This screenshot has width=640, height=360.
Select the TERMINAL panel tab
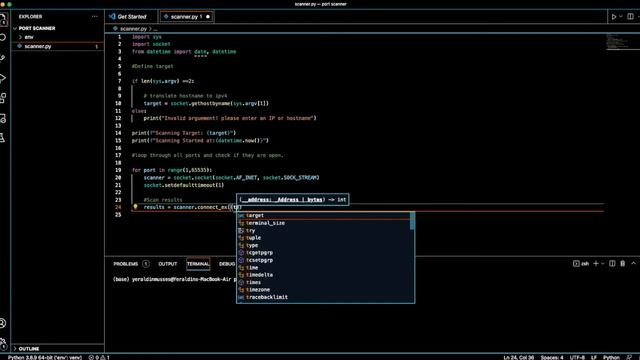point(198,264)
